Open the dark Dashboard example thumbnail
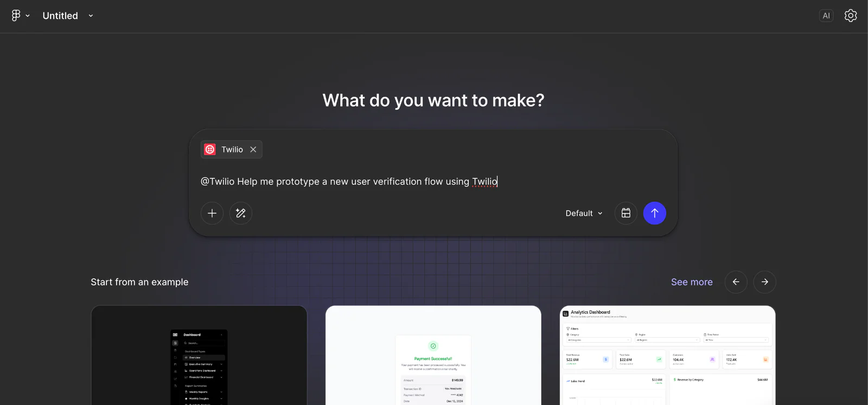 pyautogui.click(x=199, y=355)
